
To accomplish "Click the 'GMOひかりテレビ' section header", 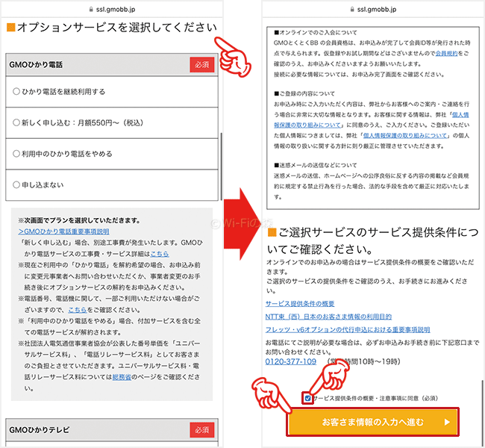I will (112, 430).
